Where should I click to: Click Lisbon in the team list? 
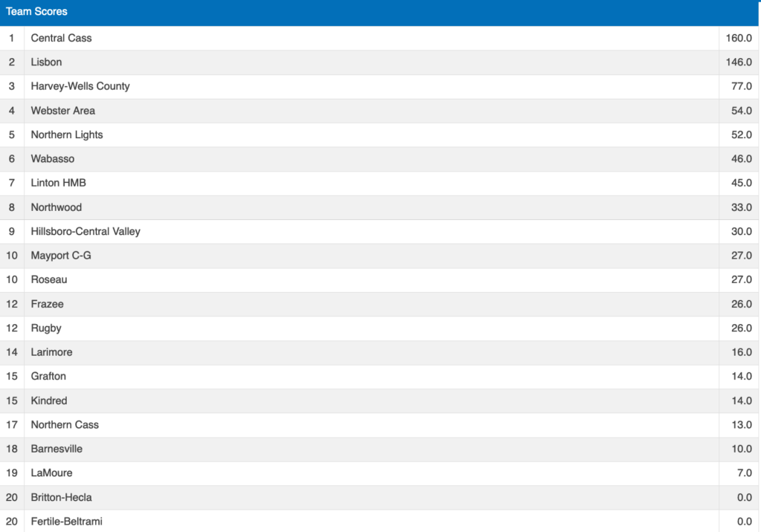click(47, 62)
